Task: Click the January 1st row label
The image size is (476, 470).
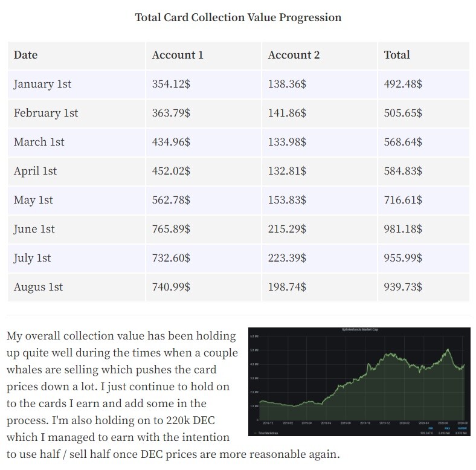Action: point(42,84)
